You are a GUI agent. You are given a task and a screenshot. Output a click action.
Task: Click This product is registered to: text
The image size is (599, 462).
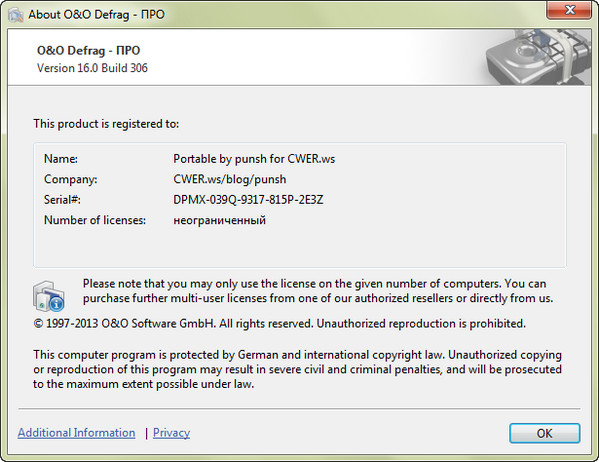tap(106, 124)
